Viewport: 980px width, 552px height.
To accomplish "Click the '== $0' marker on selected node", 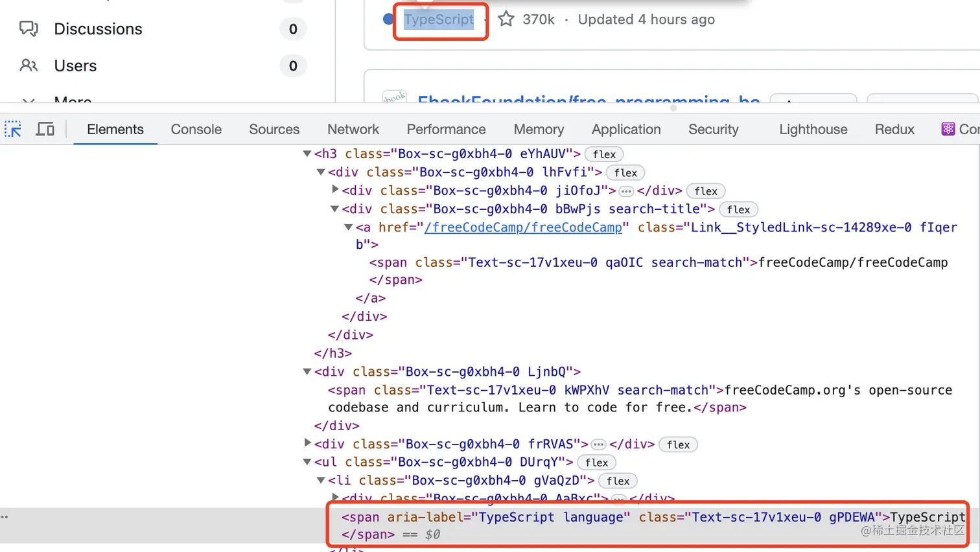I will click(x=421, y=535).
